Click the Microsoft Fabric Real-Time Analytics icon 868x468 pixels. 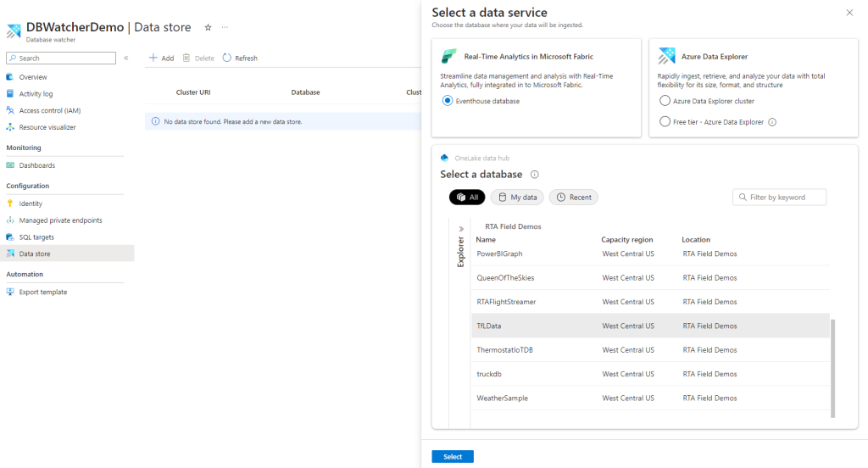click(449, 56)
